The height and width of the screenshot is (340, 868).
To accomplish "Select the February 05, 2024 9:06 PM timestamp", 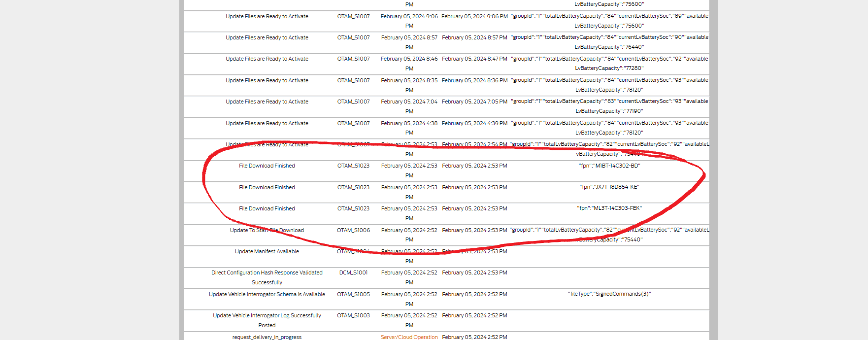I will click(474, 16).
